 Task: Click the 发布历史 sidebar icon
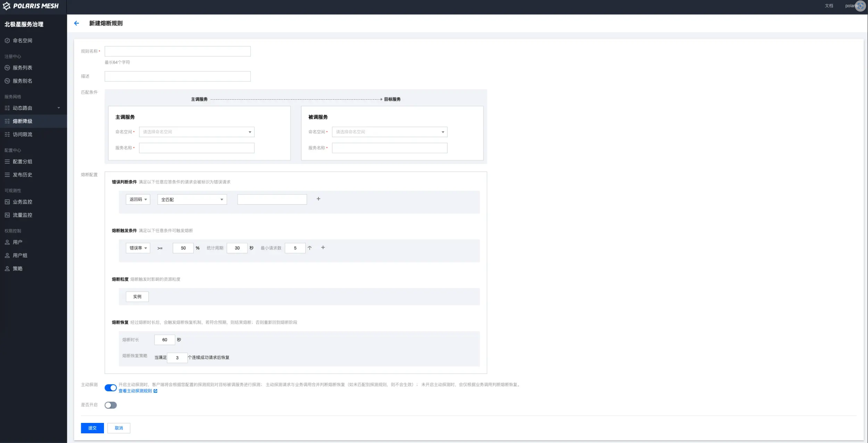click(x=7, y=175)
